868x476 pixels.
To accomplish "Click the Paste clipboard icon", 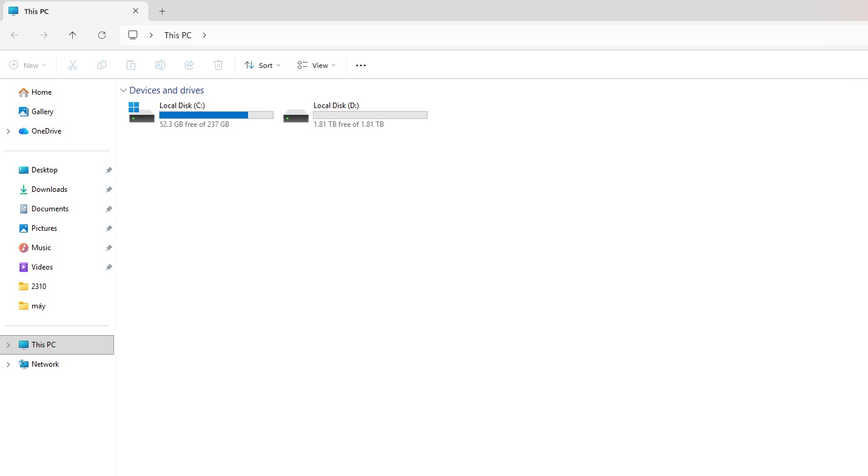I will [x=131, y=65].
